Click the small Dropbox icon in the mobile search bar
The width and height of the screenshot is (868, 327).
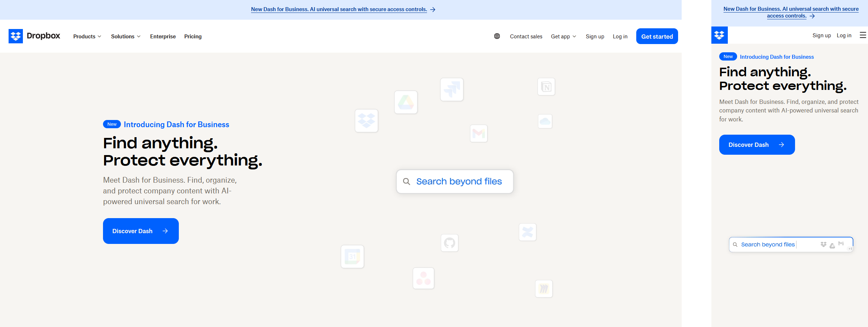point(823,244)
